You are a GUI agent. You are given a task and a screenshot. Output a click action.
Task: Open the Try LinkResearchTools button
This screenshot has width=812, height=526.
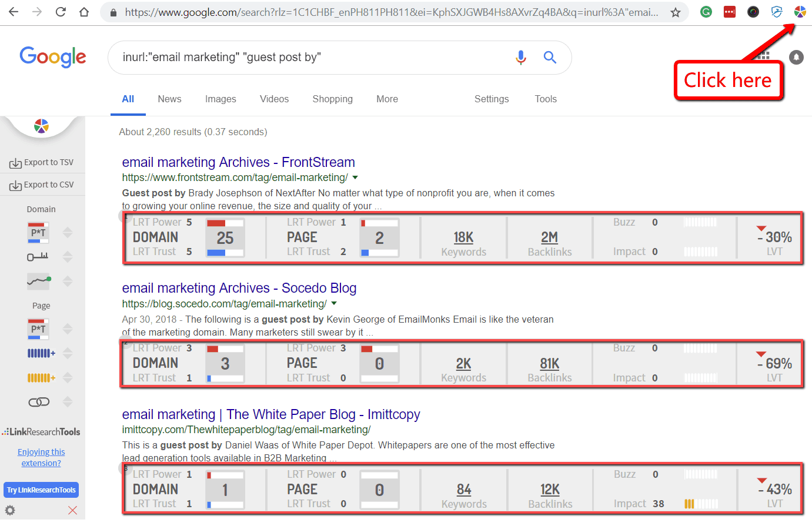click(41, 490)
